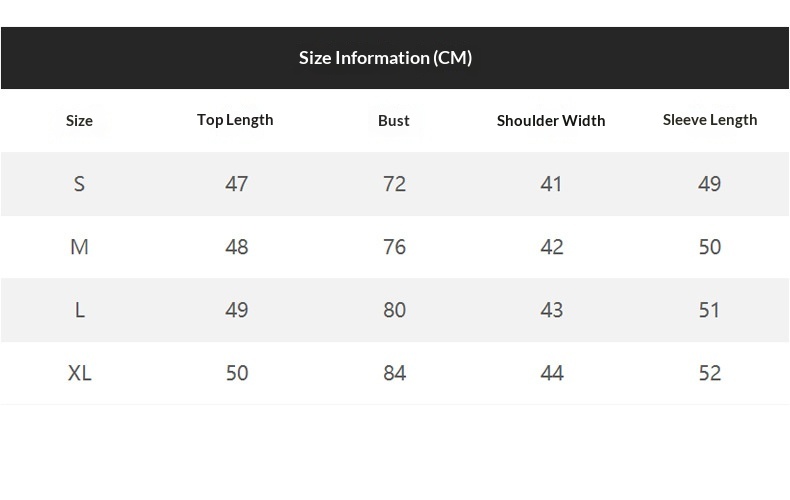
Task: Select the XL size row label
Action: pyautogui.click(x=79, y=373)
